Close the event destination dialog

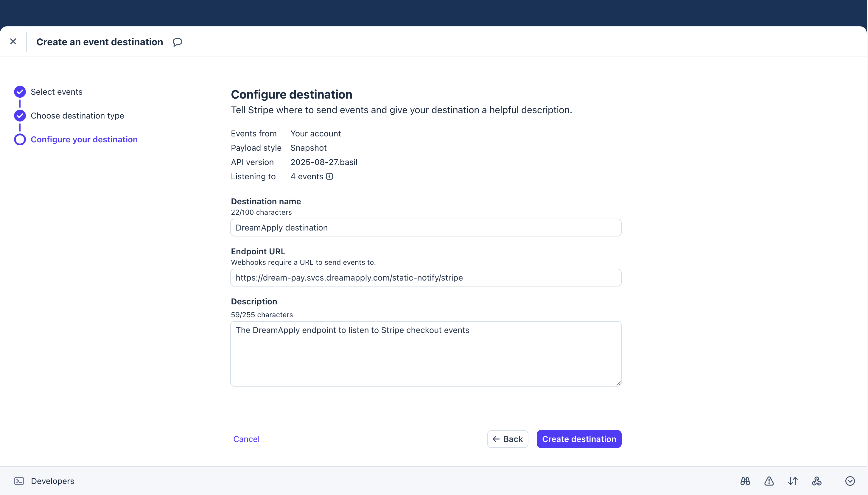pos(13,41)
